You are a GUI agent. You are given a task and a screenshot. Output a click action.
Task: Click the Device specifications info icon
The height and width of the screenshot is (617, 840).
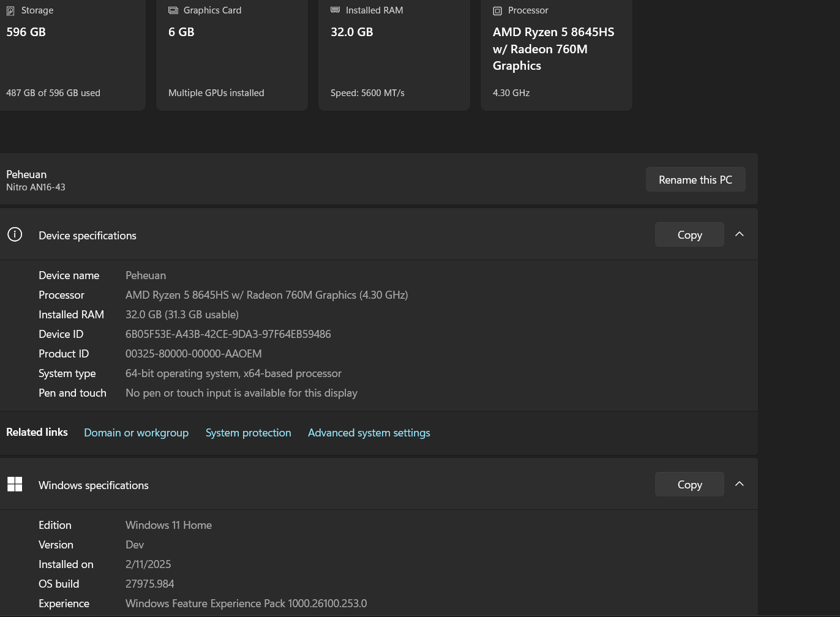(x=15, y=234)
